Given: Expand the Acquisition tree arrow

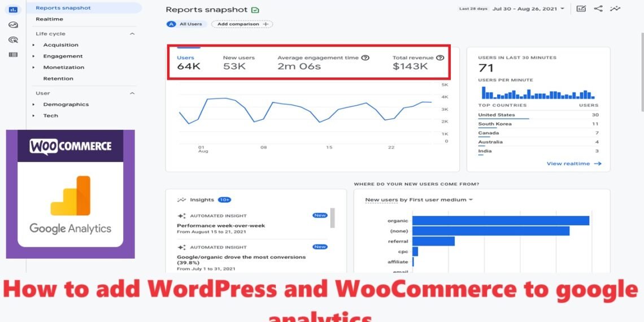Looking at the screenshot, I should click(34, 45).
